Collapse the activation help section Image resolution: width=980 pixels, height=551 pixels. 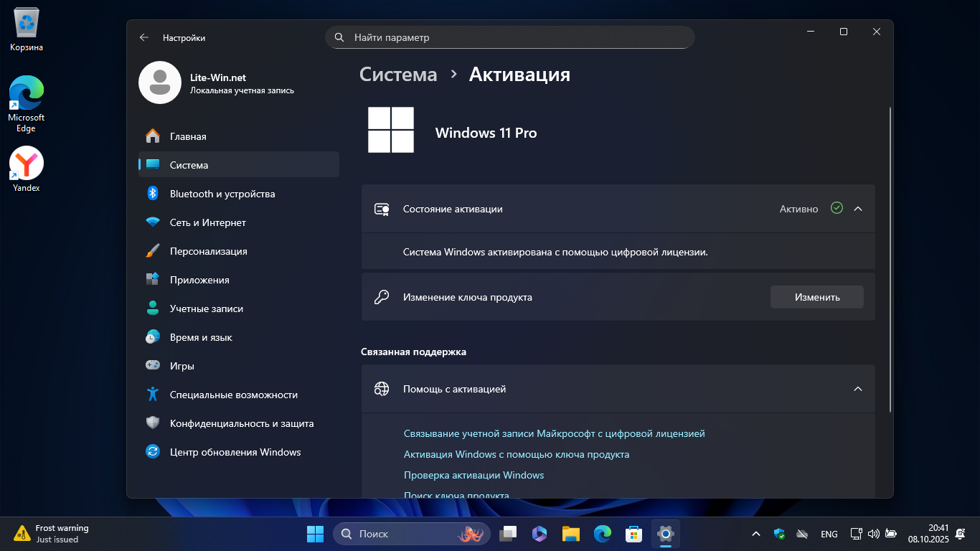[857, 389]
